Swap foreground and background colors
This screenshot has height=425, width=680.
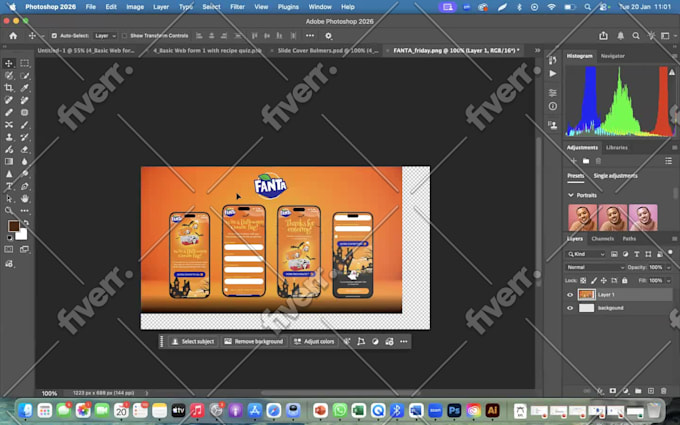(x=26, y=223)
